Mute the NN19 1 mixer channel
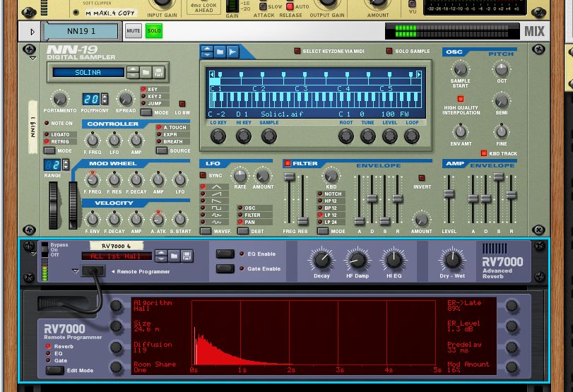 [x=133, y=31]
